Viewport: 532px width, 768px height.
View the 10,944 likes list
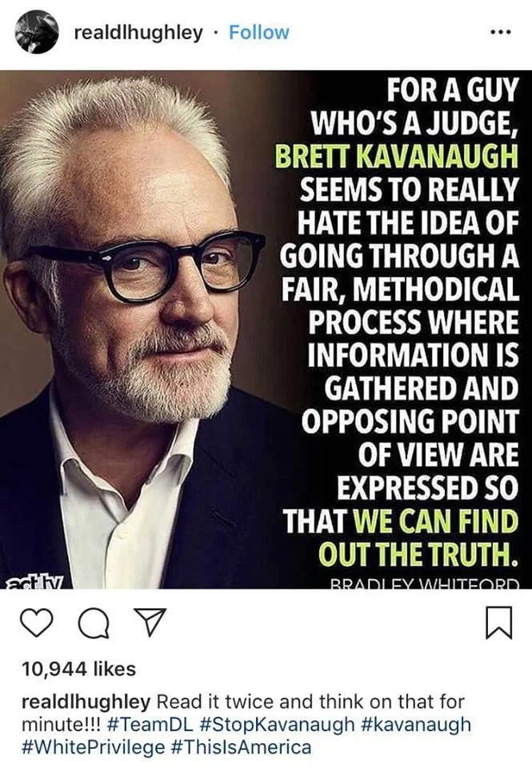click(x=79, y=669)
